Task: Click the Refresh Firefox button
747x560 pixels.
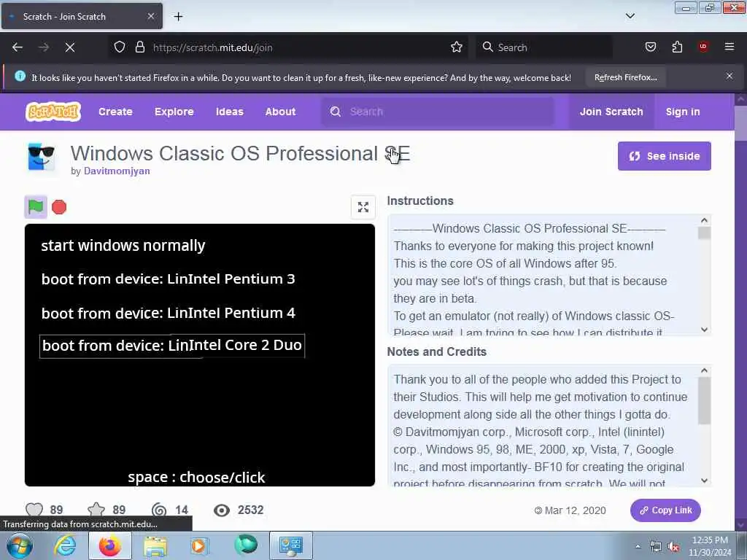Action: (625, 77)
